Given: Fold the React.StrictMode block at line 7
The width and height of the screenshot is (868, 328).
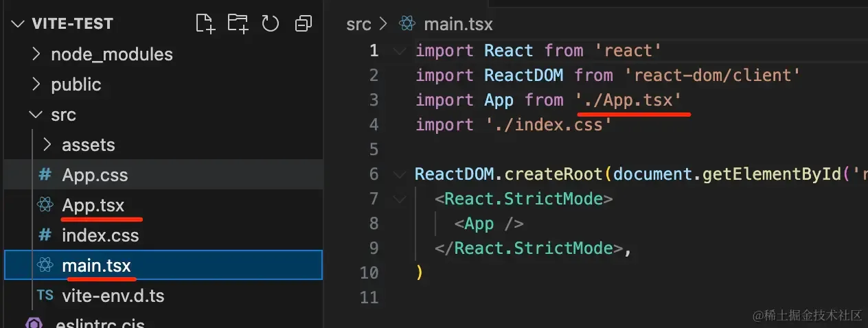Looking at the screenshot, I should (x=400, y=199).
